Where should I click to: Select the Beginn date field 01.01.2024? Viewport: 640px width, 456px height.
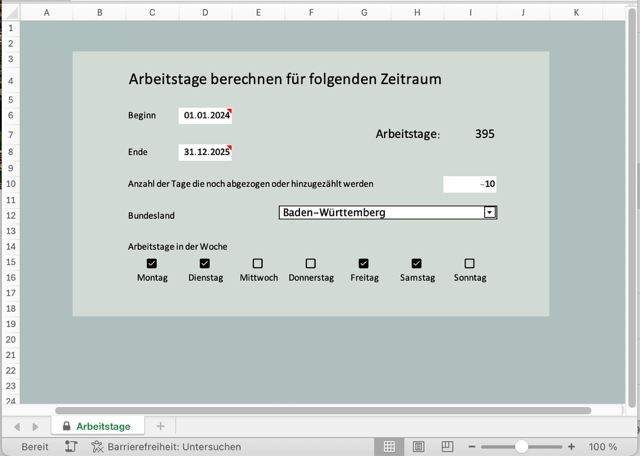coord(205,116)
